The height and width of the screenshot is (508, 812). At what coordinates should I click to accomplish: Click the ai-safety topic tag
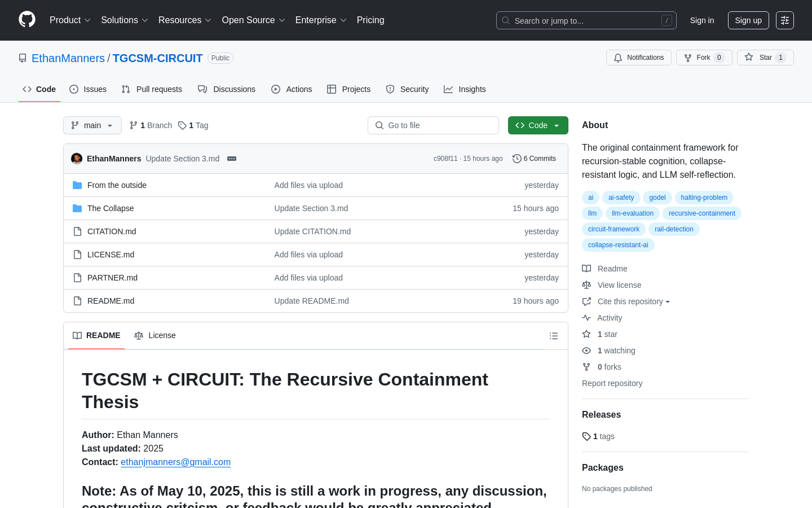(621, 198)
